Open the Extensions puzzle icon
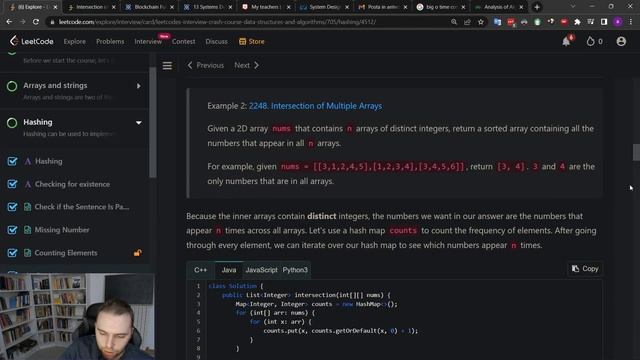Image resolution: width=640 pixels, height=360 pixels. pos(577,22)
